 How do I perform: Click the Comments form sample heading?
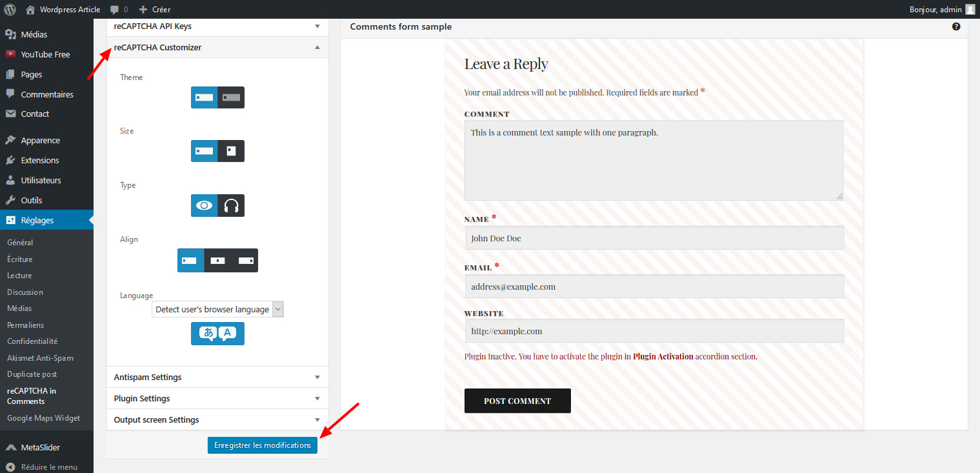click(x=401, y=26)
